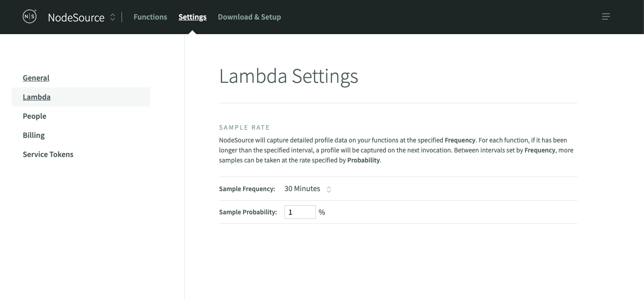The width and height of the screenshot is (644, 299).
Task: Click the percent sign after the probability field
Action: (x=322, y=212)
